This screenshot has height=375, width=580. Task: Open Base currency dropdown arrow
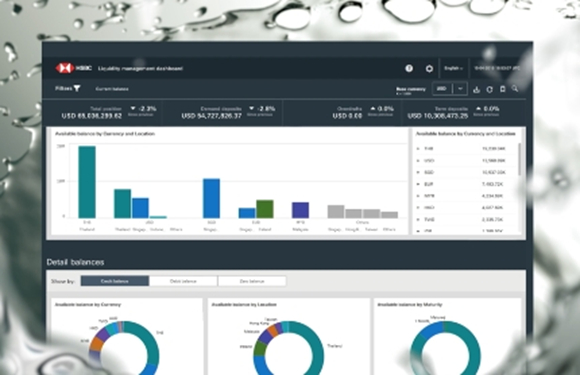coord(460,89)
